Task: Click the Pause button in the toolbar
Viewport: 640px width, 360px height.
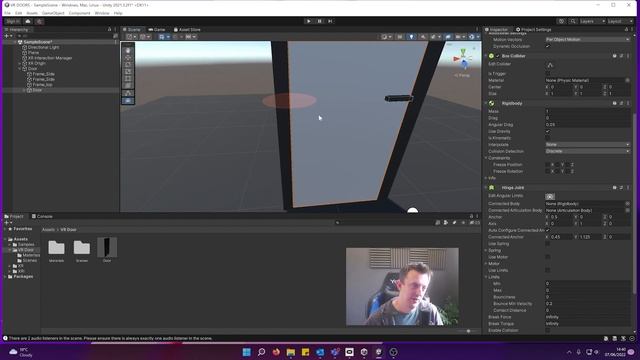Action: click(320, 21)
